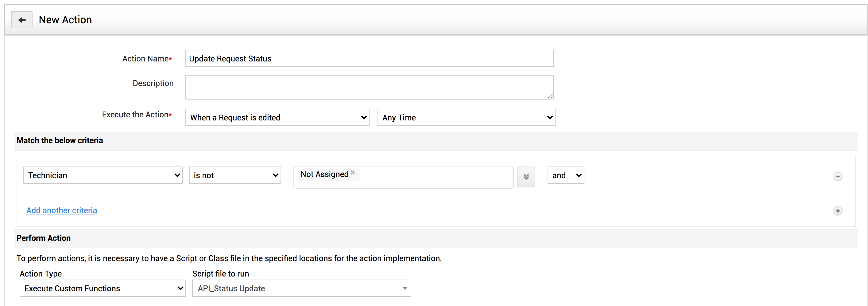
Task: Click the Description box resize handle
Action: (x=550, y=96)
